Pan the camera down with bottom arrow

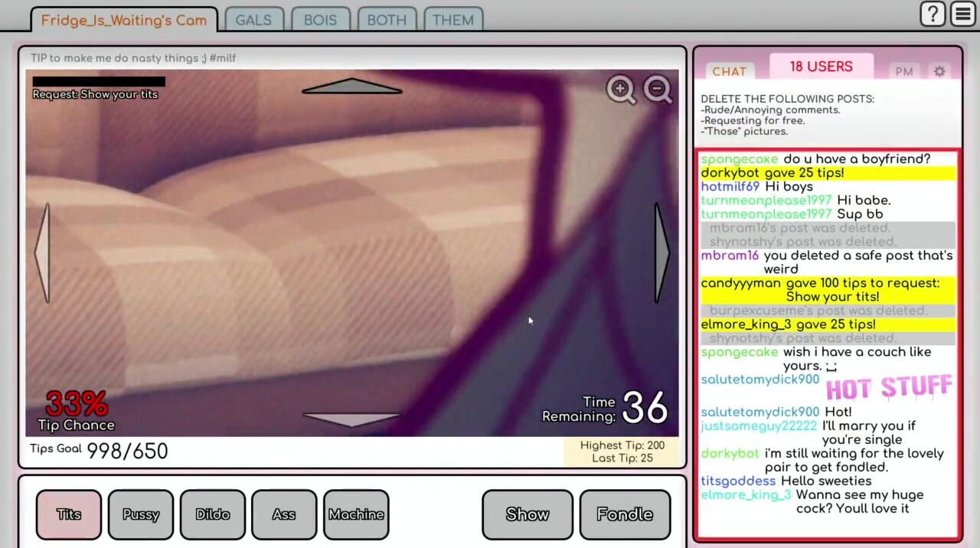[351, 419]
